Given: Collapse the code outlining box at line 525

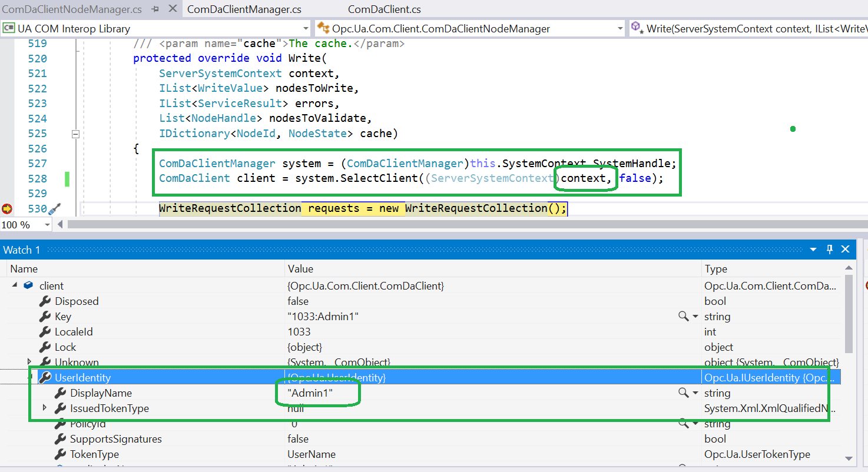Looking at the screenshot, I should 75,134.
